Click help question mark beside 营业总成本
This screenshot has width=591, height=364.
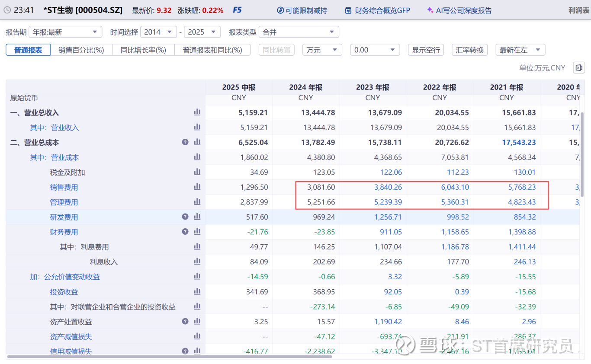tap(185, 142)
